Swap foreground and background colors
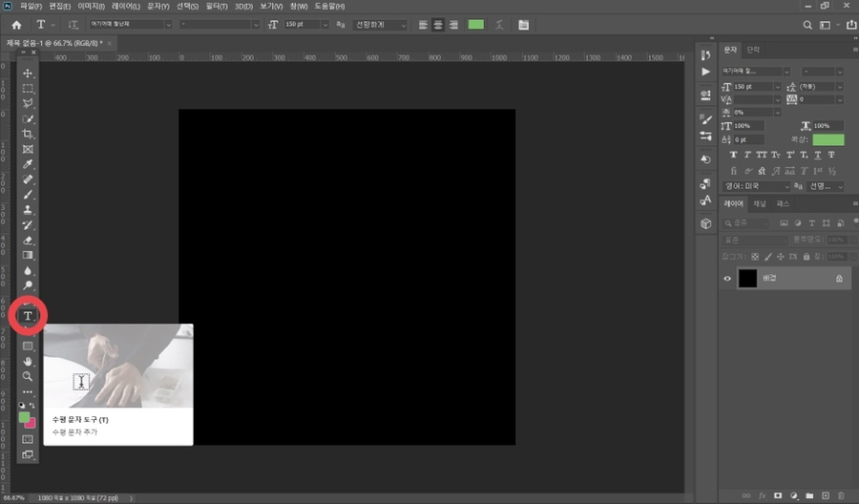Screen dimensions: 859x504 click(x=32, y=406)
